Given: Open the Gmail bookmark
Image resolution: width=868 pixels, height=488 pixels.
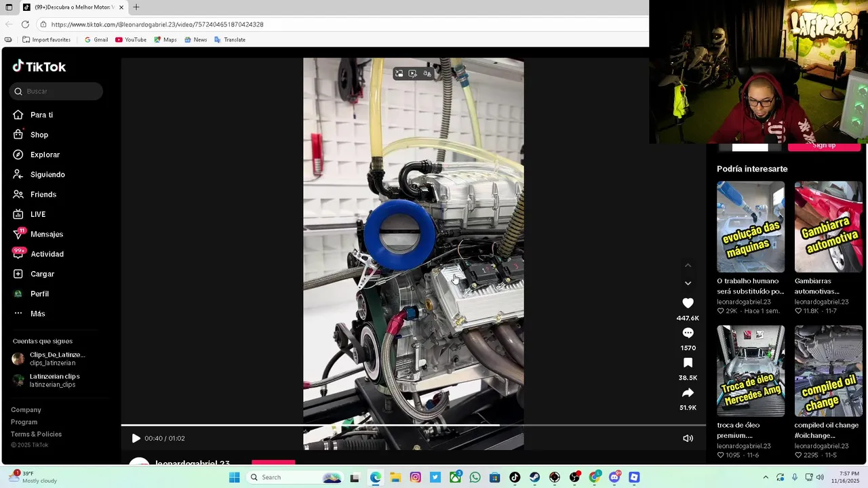Looking at the screenshot, I should pyautogui.click(x=96, y=40).
